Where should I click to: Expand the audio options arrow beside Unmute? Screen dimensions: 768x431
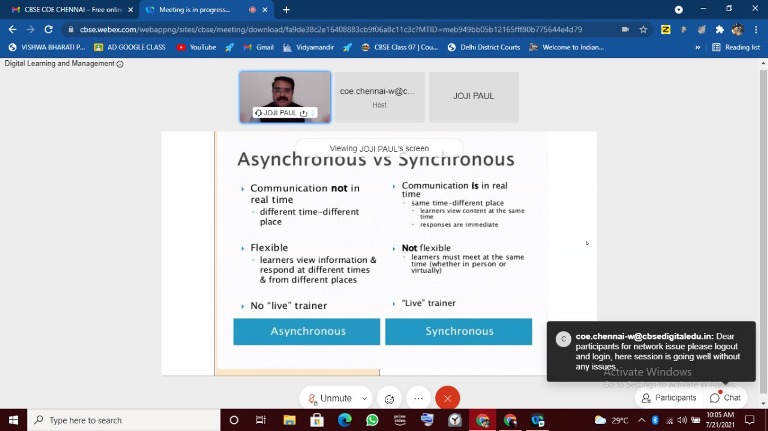point(364,398)
